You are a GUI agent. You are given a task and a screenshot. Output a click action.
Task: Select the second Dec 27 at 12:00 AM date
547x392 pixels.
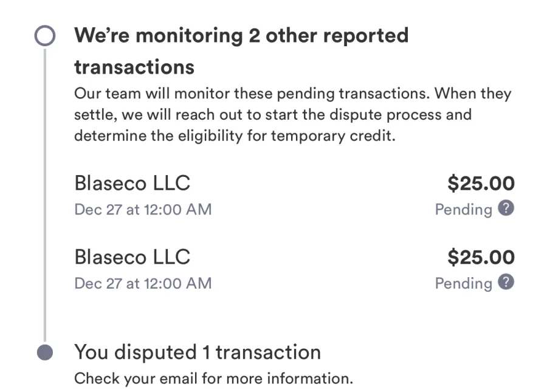click(x=143, y=284)
